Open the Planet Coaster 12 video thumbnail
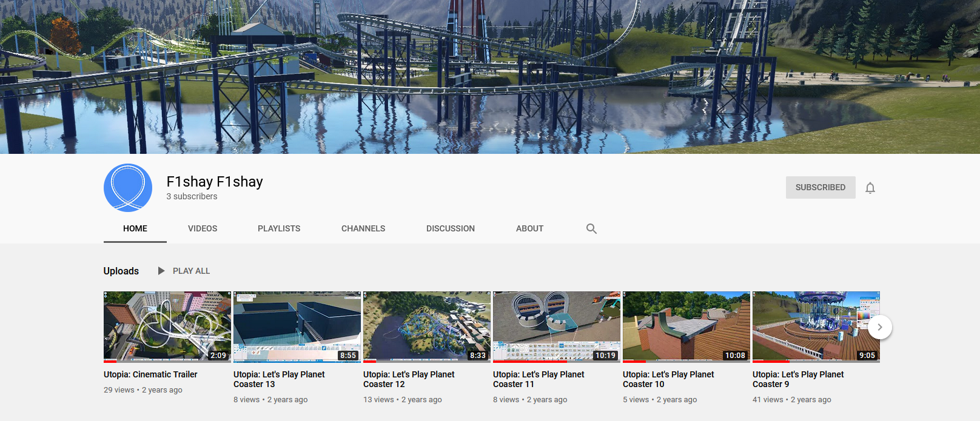This screenshot has height=421, width=980. point(426,327)
